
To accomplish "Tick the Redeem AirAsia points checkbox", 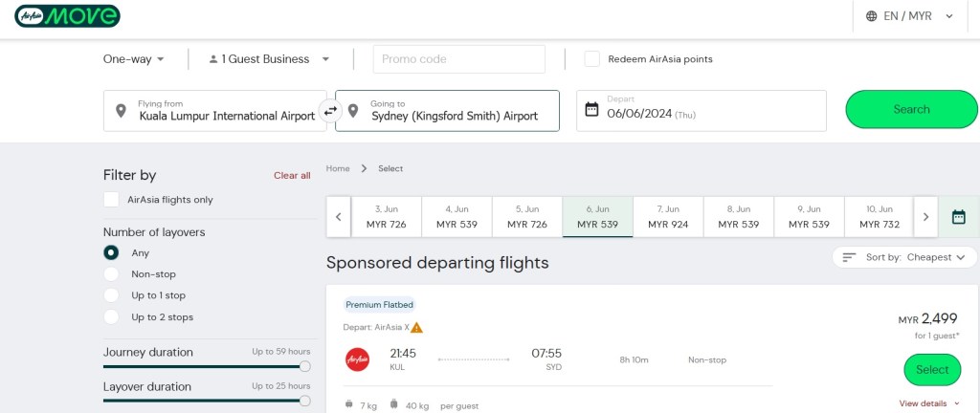I will click(592, 59).
